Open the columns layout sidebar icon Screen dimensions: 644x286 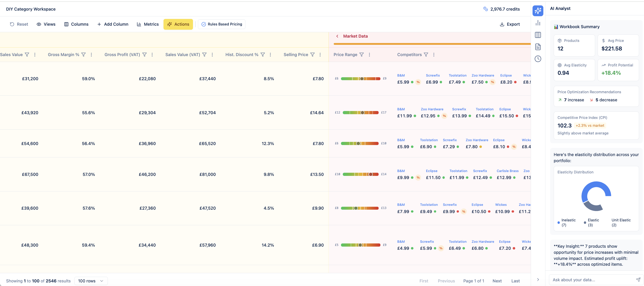538,35
